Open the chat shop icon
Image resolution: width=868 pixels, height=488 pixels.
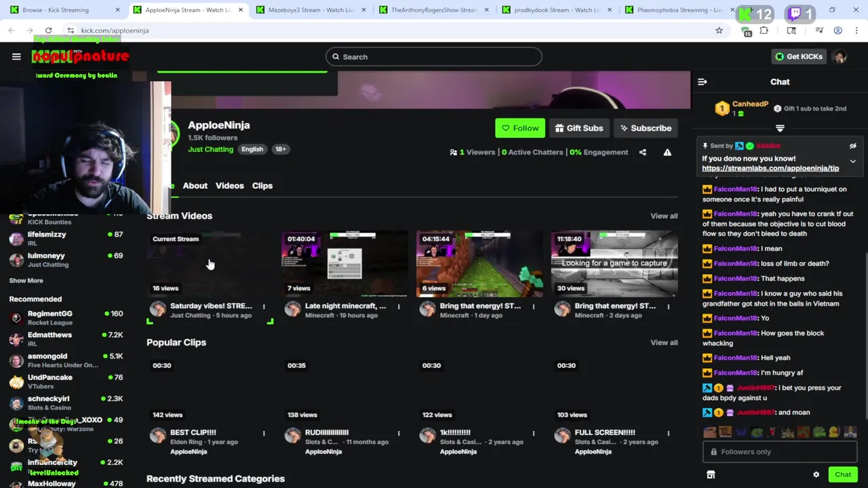point(711,475)
